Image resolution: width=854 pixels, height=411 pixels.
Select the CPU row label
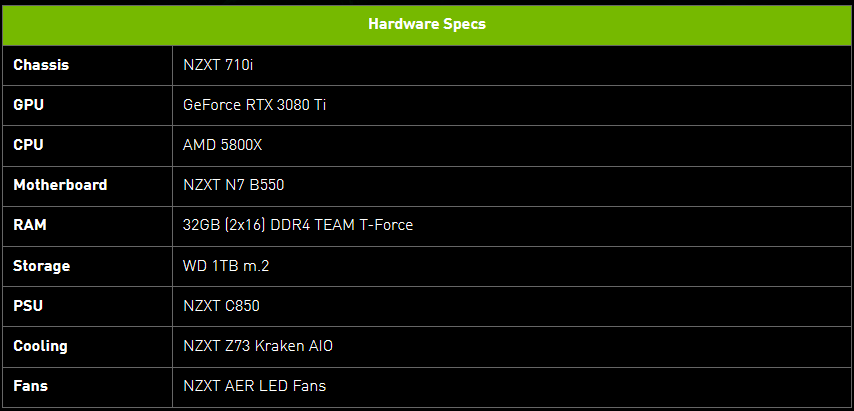pyautogui.click(x=28, y=145)
